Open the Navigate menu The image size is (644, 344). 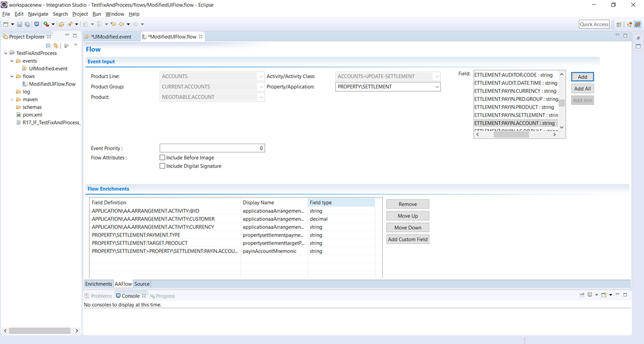38,14
